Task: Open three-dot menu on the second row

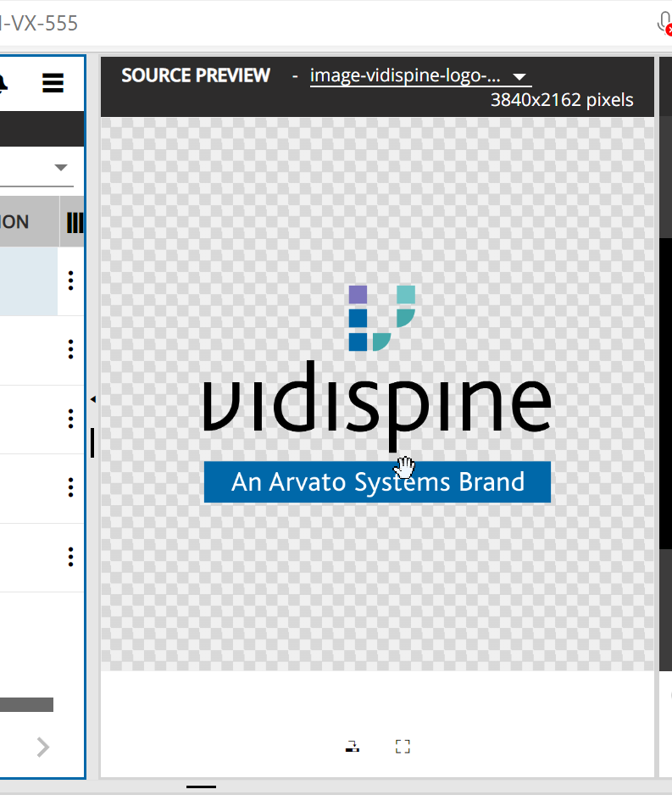Action: tap(70, 349)
